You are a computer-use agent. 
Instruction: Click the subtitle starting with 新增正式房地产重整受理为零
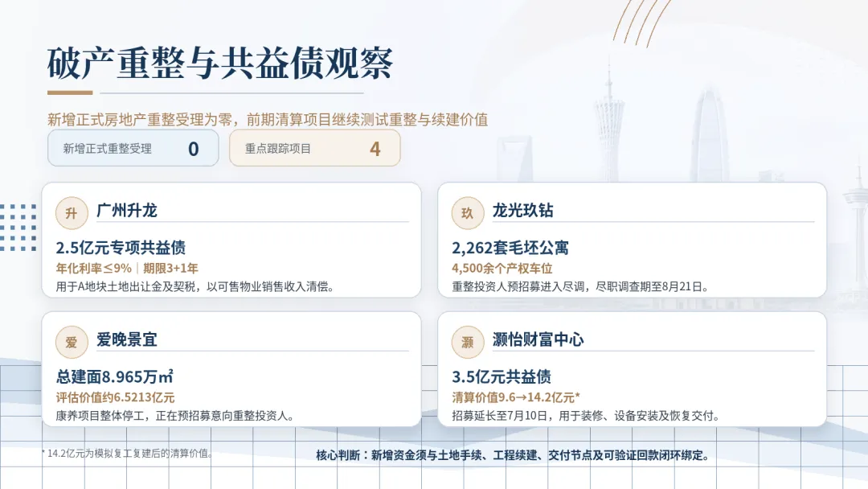coord(268,120)
